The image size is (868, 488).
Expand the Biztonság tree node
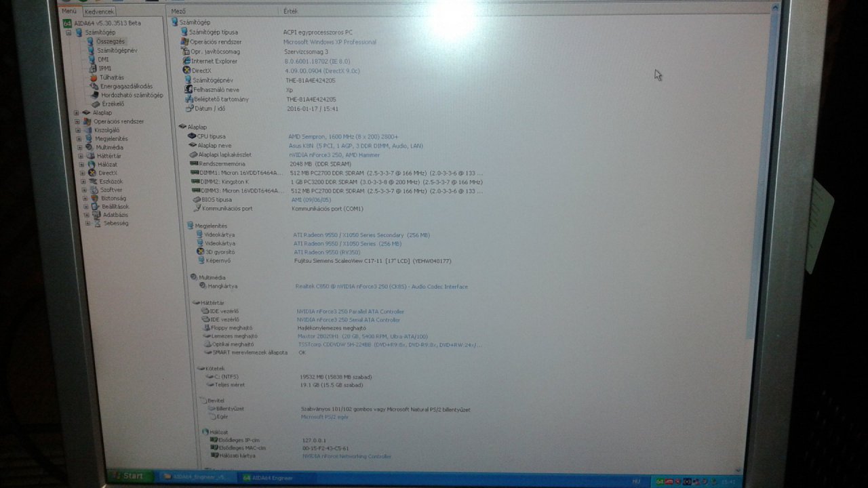[85, 198]
